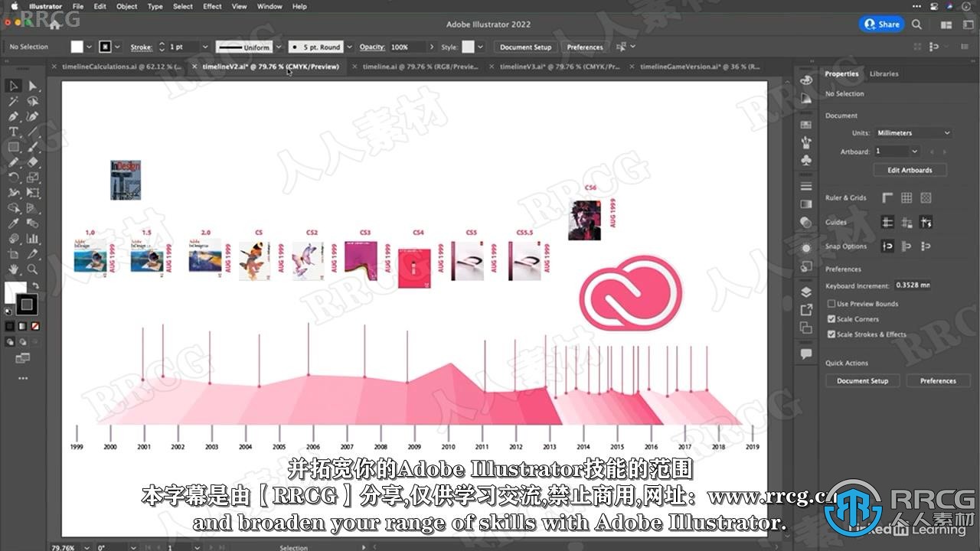
Task: Click Edit Artboards button
Action: (910, 170)
